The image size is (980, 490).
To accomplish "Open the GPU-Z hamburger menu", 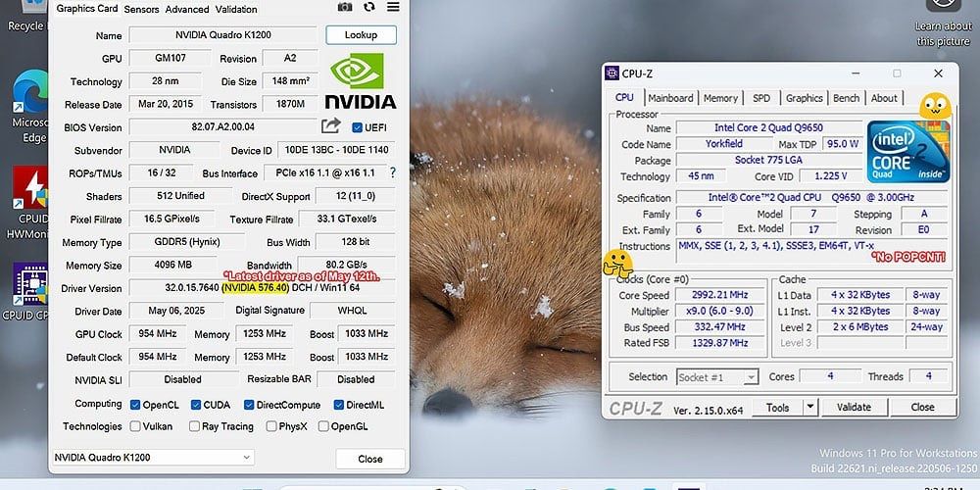I will coord(393,7).
